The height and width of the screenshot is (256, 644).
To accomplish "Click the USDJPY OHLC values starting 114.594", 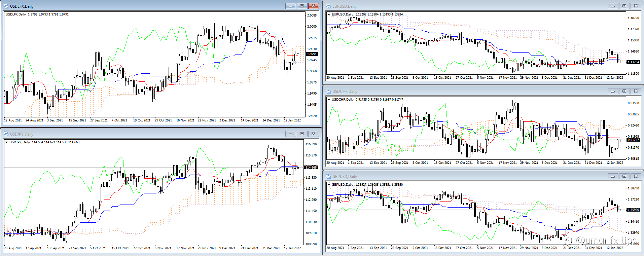I will pos(56,142).
